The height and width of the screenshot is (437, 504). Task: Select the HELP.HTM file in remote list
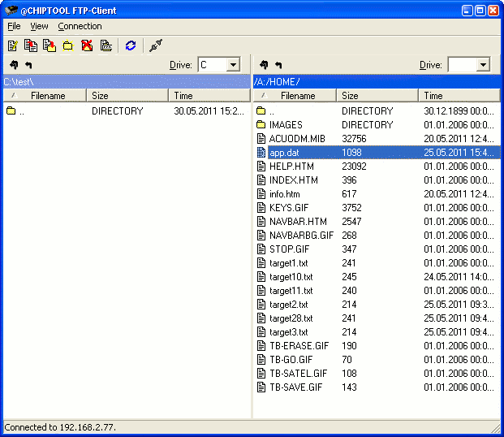pos(293,167)
